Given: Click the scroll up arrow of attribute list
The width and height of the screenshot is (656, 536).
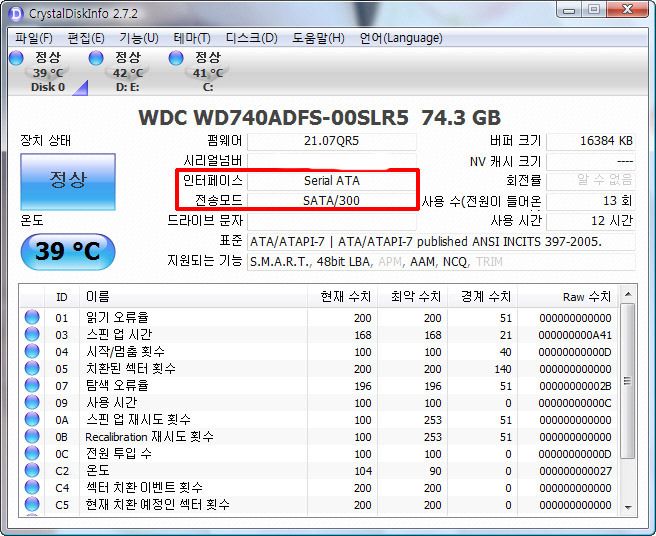Looking at the screenshot, I should pos(628,294).
